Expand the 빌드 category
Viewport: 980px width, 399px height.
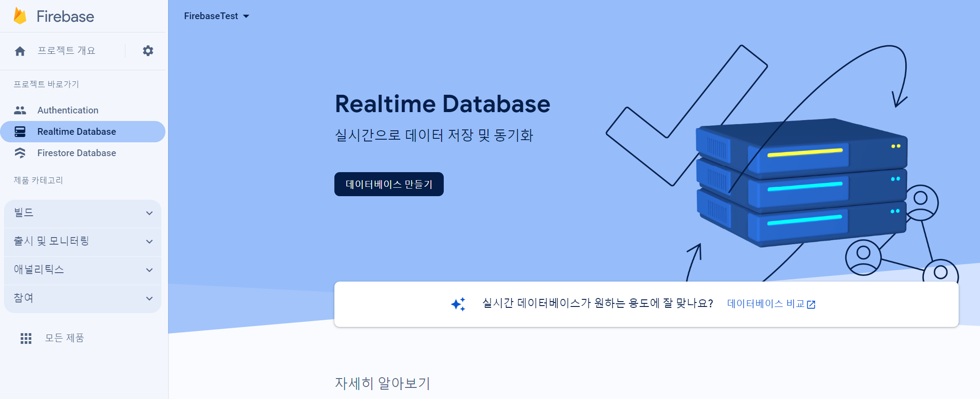click(x=83, y=214)
